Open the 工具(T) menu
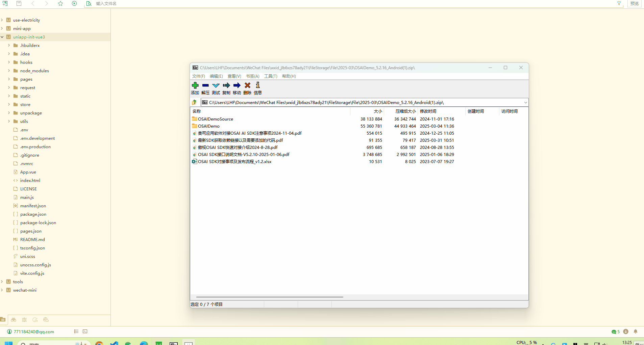This screenshot has width=644, height=345. (270, 76)
